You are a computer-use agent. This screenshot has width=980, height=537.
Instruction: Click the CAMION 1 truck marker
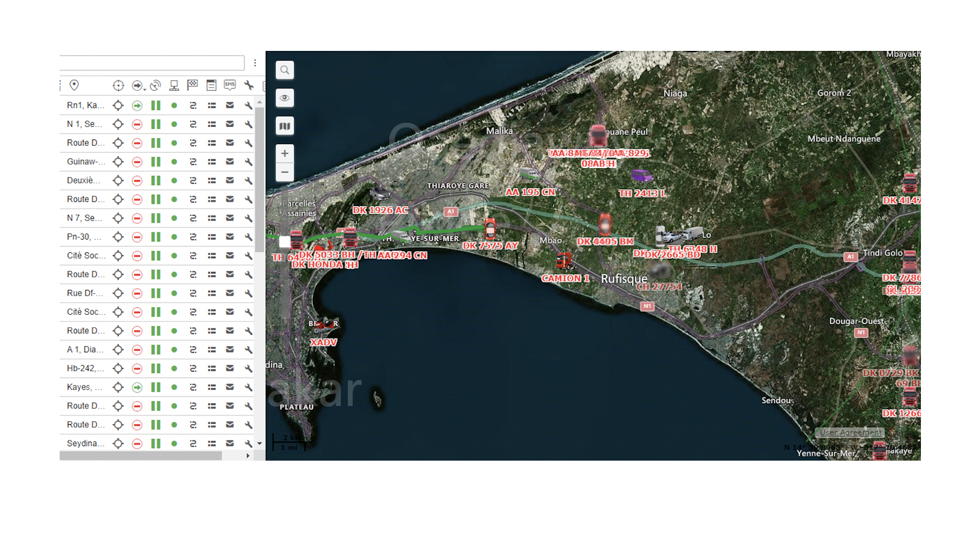tap(564, 261)
